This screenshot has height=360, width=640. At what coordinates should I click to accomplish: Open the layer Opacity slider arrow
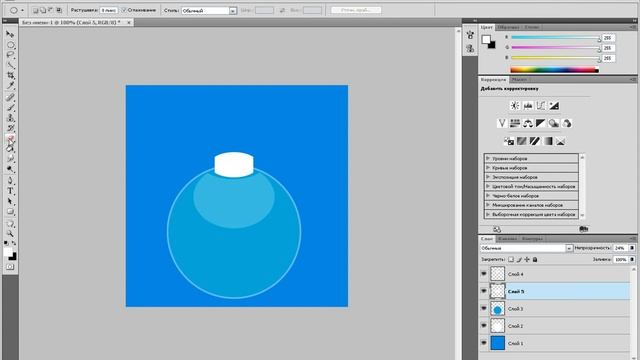tap(632, 248)
